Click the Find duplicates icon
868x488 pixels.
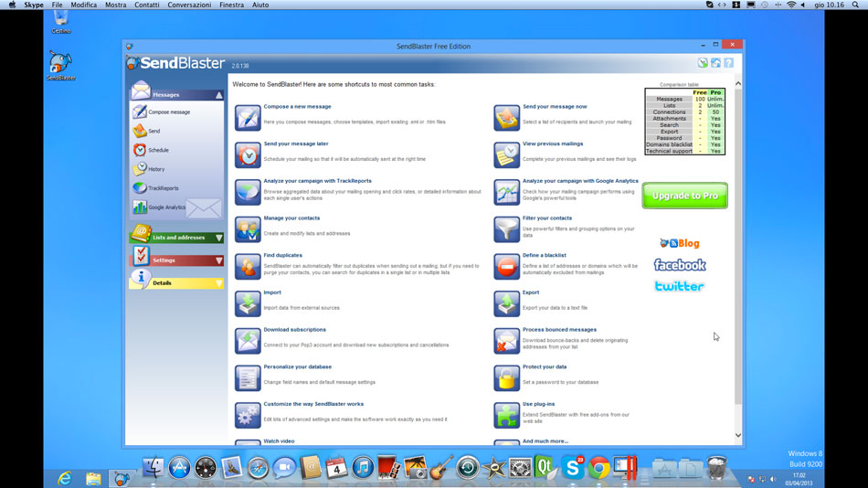point(248,266)
